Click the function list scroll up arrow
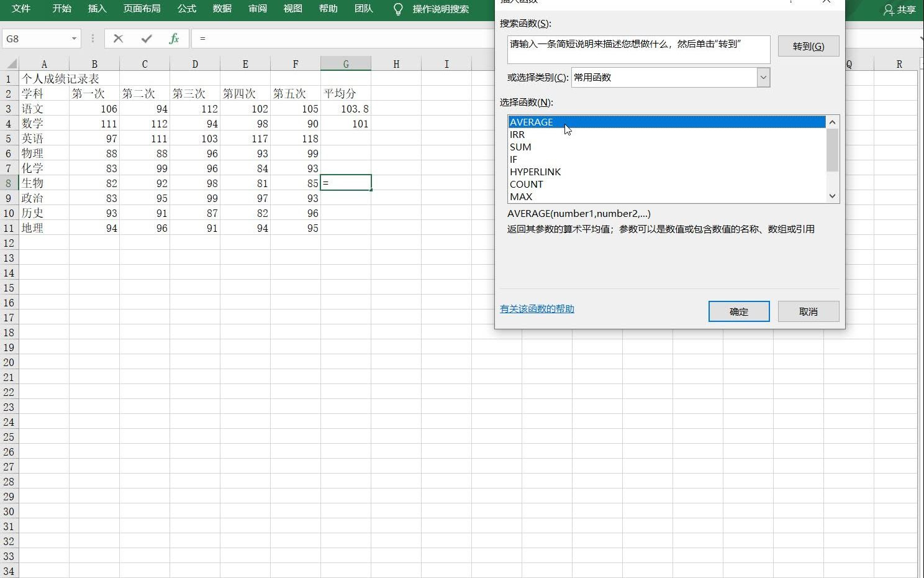 (833, 122)
